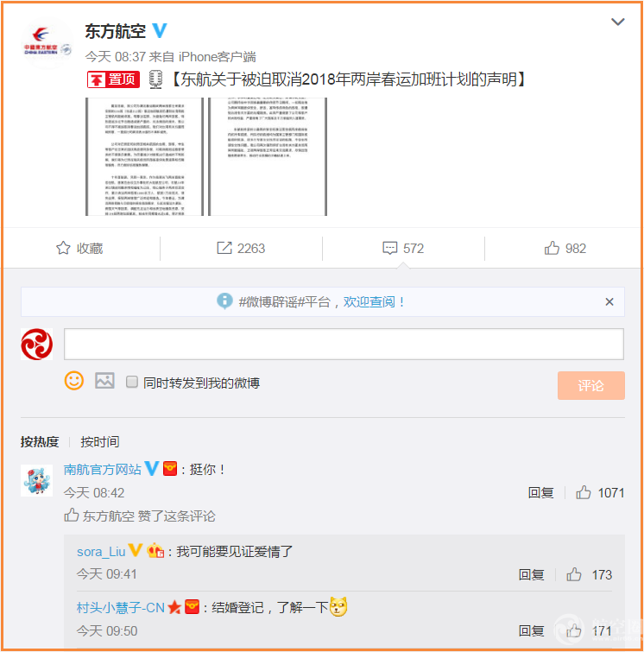Open the post options chevron menu
The height and width of the screenshot is (652, 644).
(618, 22)
